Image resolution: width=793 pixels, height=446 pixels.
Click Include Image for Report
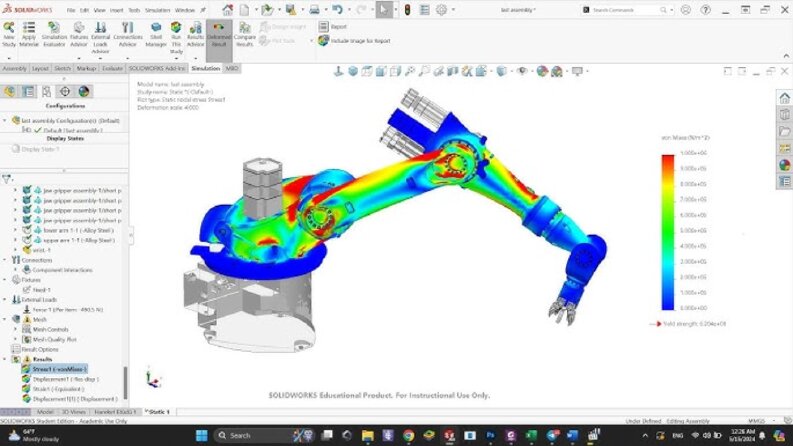point(355,41)
